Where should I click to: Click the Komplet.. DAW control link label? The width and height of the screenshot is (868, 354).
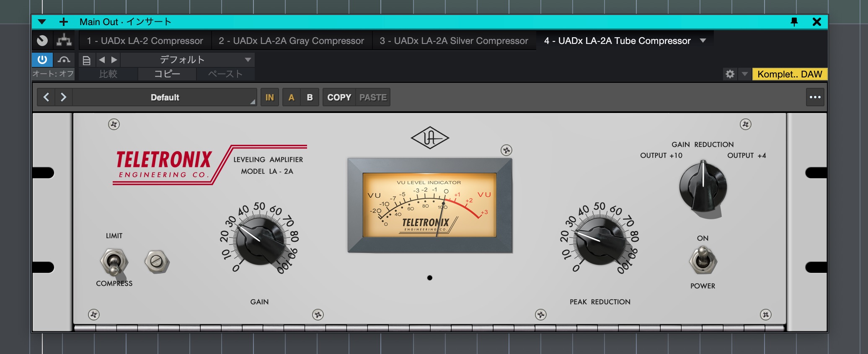(790, 74)
